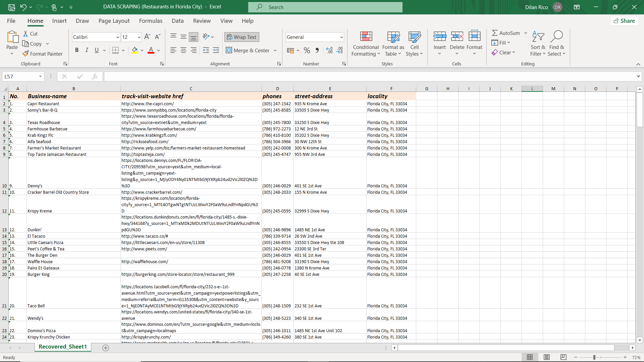Click in the Search box
The width and height of the screenshot is (644, 362).
[325, 7]
